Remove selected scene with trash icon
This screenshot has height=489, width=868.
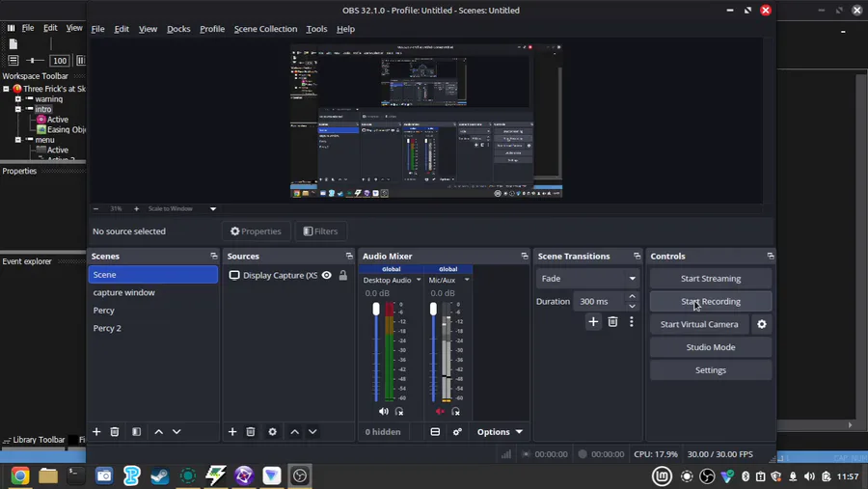[x=115, y=431]
